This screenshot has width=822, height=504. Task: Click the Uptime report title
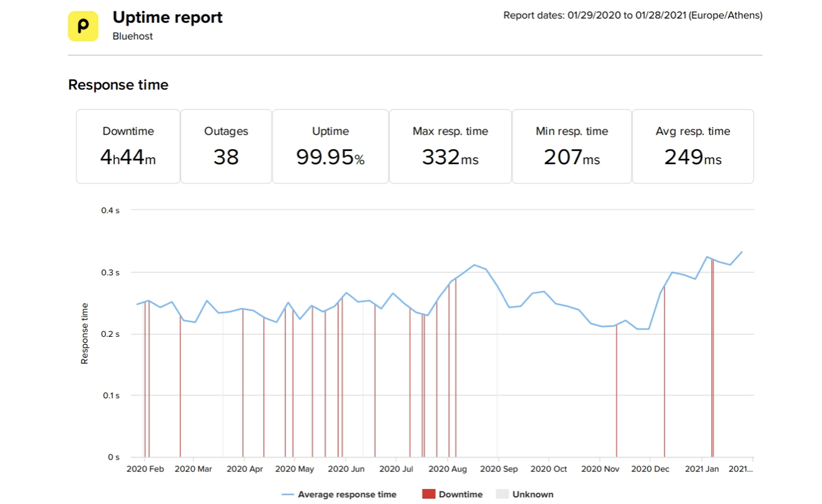click(x=167, y=17)
